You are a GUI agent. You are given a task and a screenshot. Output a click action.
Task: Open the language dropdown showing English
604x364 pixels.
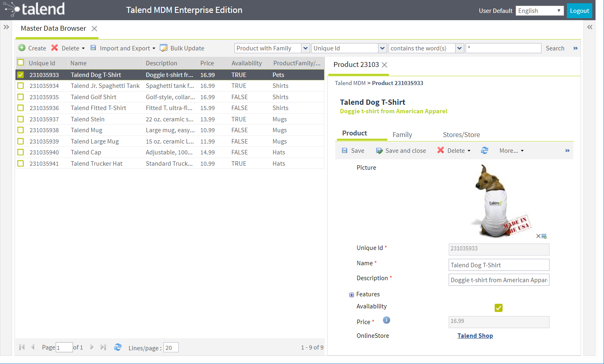pos(539,11)
